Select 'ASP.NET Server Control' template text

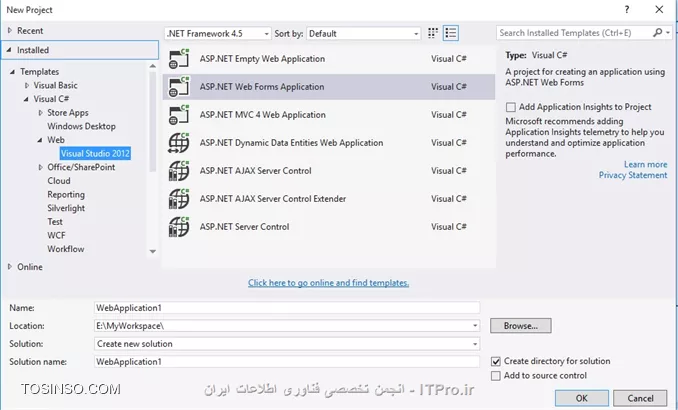(244, 227)
